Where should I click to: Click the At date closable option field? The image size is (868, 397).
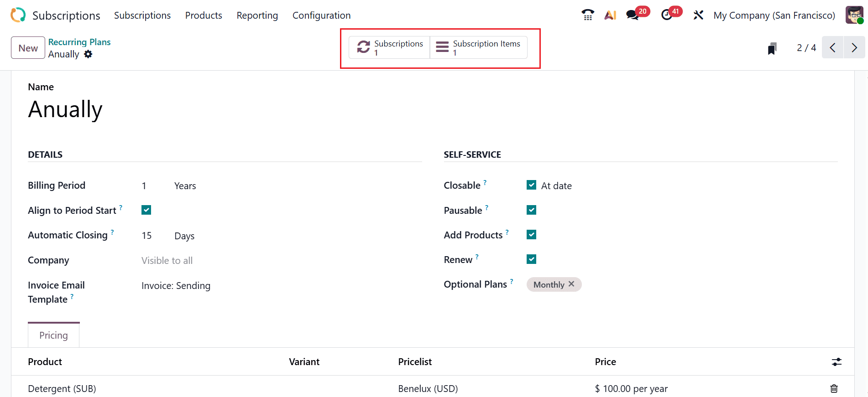[x=556, y=186]
